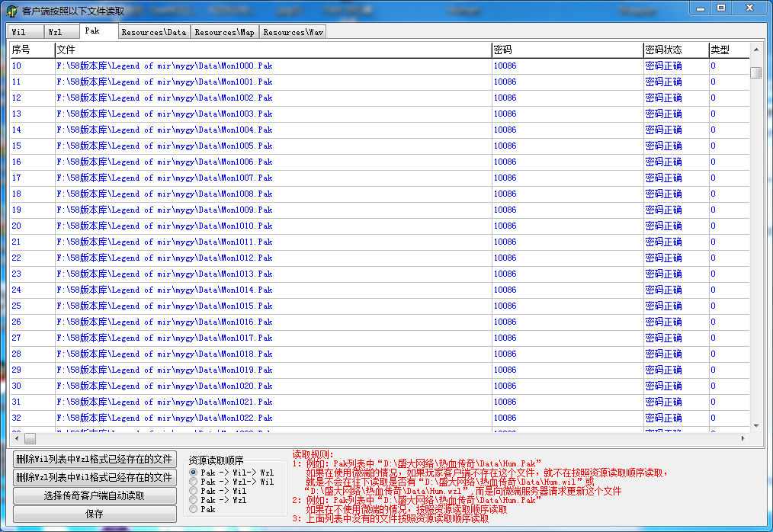
Task: Select the Pak only radio option
Action: point(194,509)
